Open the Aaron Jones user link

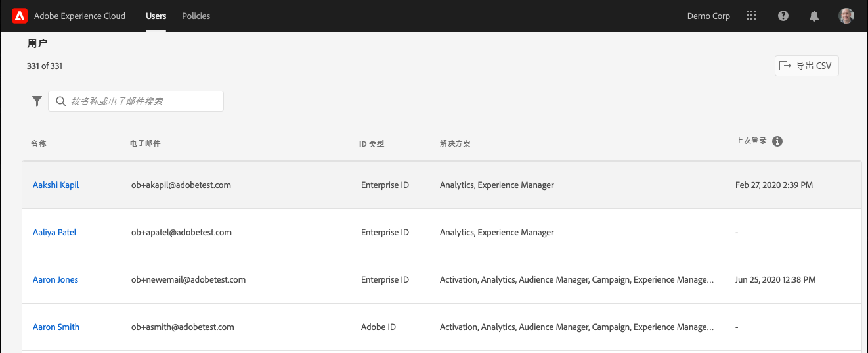tap(55, 280)
